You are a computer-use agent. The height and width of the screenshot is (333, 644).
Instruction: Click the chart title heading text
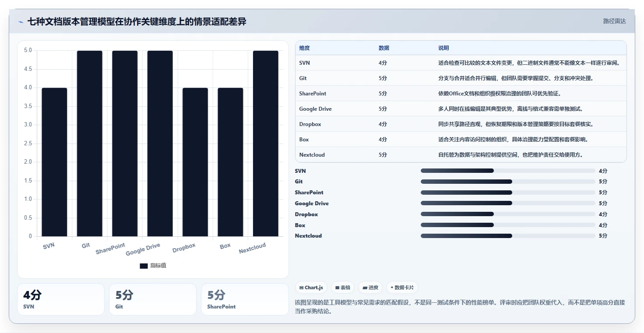tap(137, 22)
